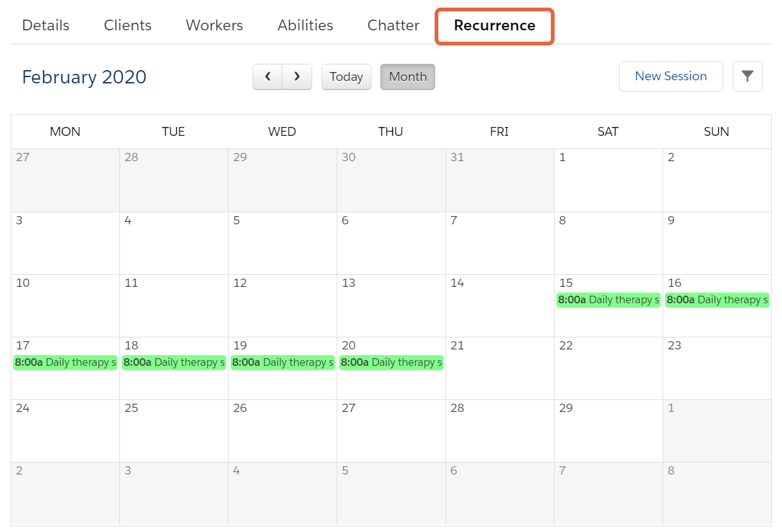Screen dimensions: 782x532
Task: Open Daily therapy session on February 18
Action: pyautogui.click(x=174, y=362)
